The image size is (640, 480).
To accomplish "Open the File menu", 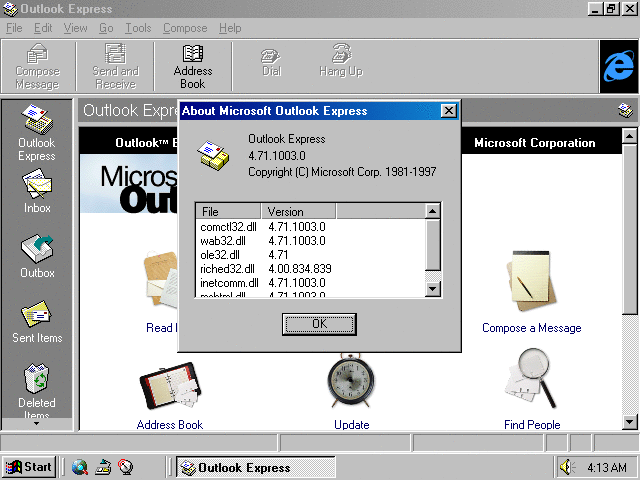I will pyautogui.click(x=14, y=28).
